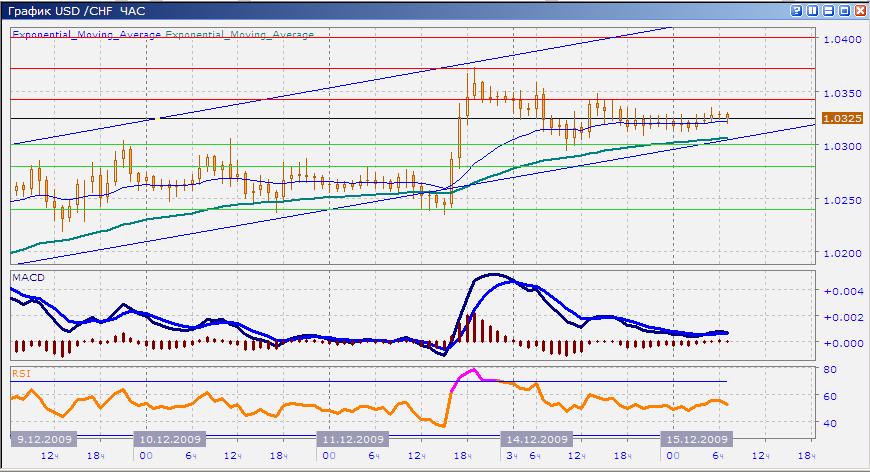This screenshot has width=870, height=472.
Task: Click the 80 level on RSI scale
Action: pos(830,369)
